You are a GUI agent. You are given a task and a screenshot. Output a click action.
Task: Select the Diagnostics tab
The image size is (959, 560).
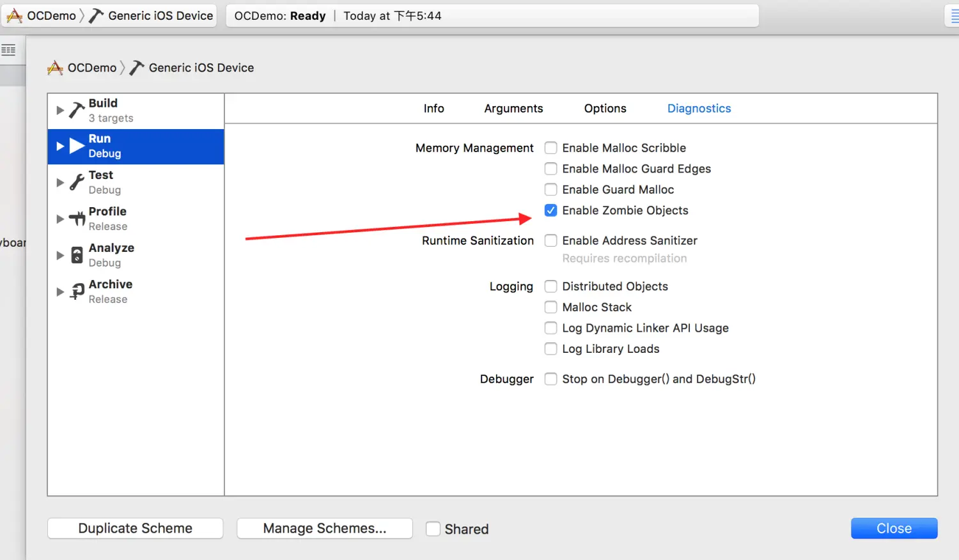pos(699,109)
